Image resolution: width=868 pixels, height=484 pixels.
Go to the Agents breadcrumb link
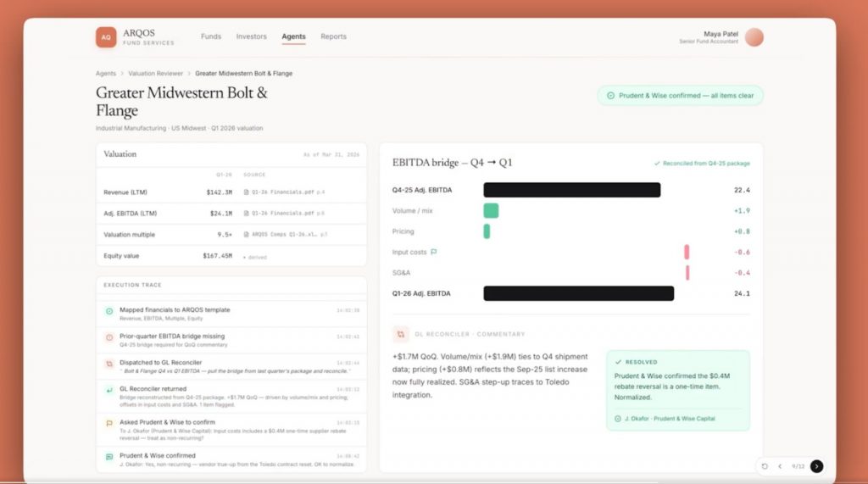106,73
